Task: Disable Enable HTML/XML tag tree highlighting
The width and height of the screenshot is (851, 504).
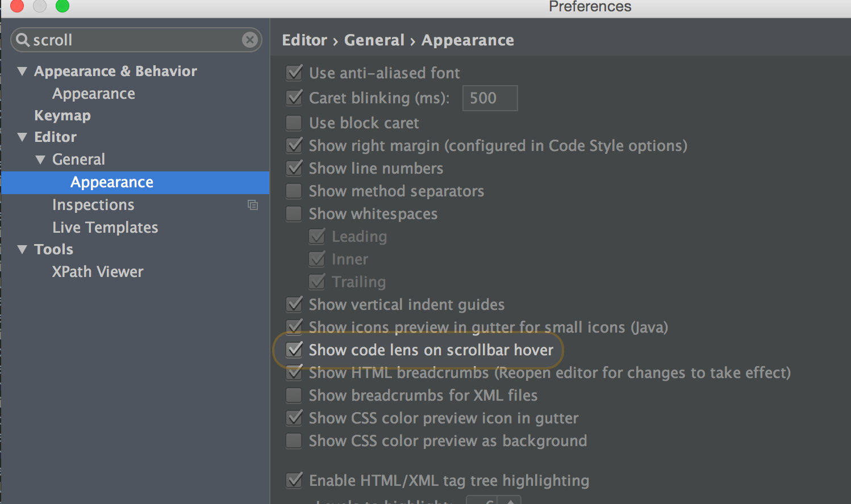Action: click(x=294, y=480)
